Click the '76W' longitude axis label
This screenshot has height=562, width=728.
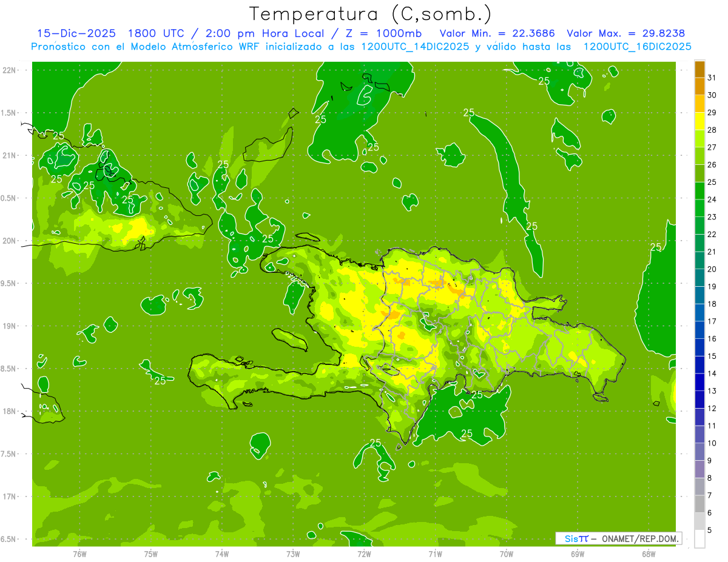click(x=79, y=554)
